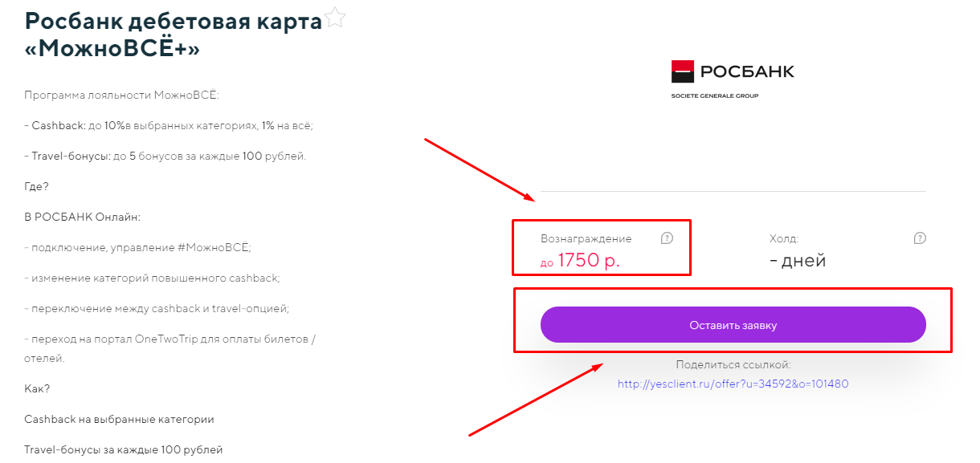Click the 'до 5 бонусов' Travel-бонусы line
The image size is (980, 463).
coord(165,156)
